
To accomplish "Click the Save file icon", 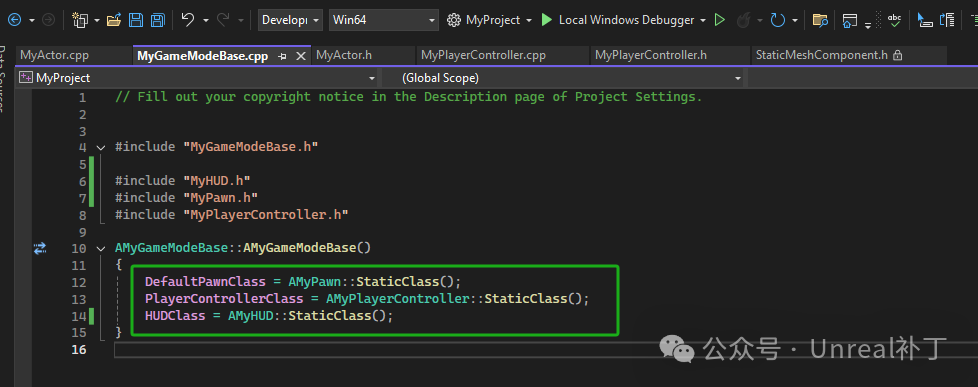I will 135,20.
